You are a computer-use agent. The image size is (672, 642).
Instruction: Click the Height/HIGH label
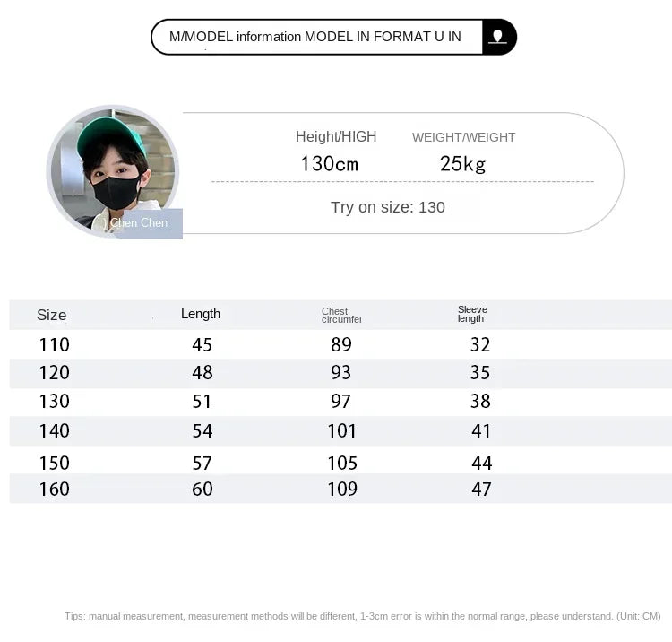[336, 136]
